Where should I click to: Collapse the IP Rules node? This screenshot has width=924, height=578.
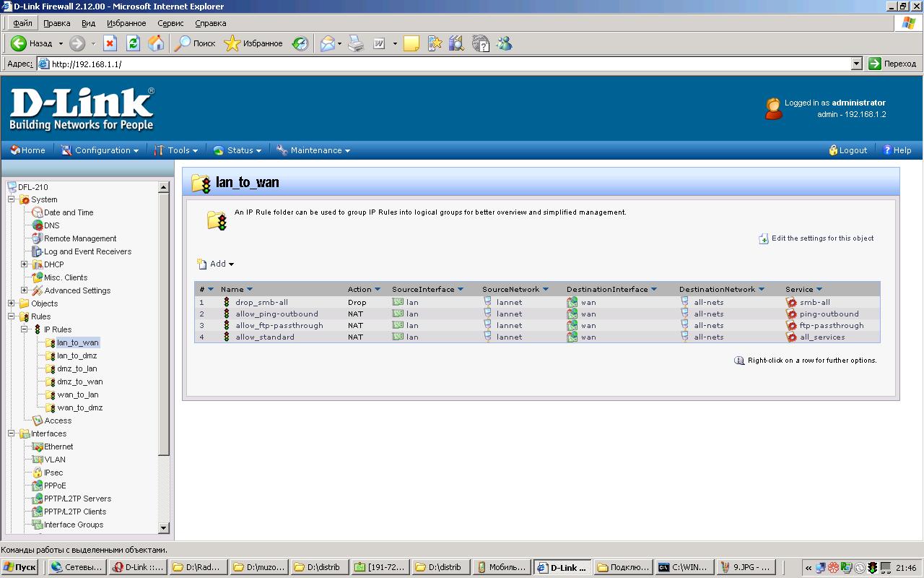pos(25,329)
